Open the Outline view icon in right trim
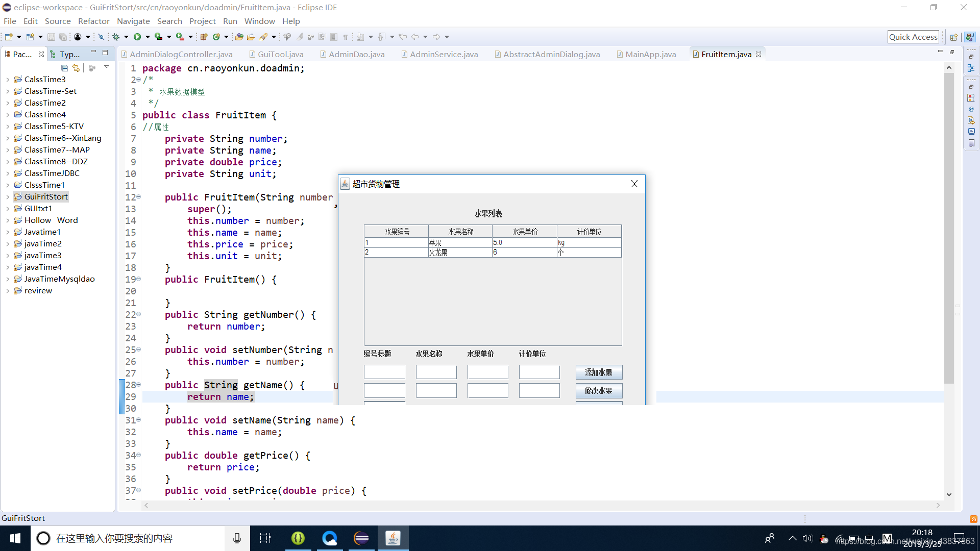The image size is (980, 551). (x=971, y=68)
